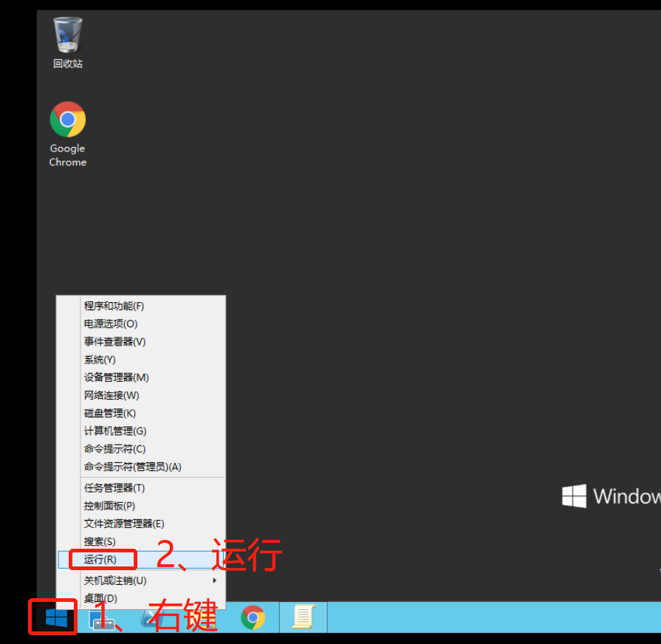
Task: Choose 运行(R) from the context menu
Action: coord(100,560)
